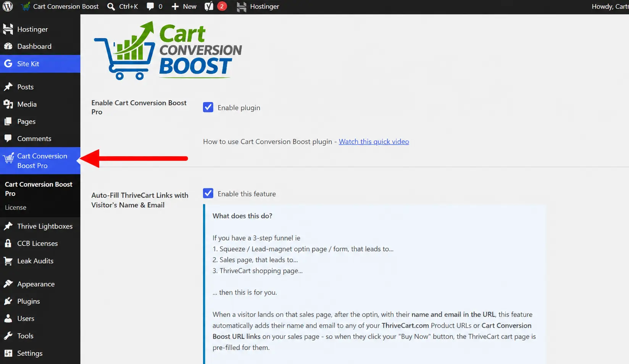Click the Pages icon in sidebar

click(8, 121)
